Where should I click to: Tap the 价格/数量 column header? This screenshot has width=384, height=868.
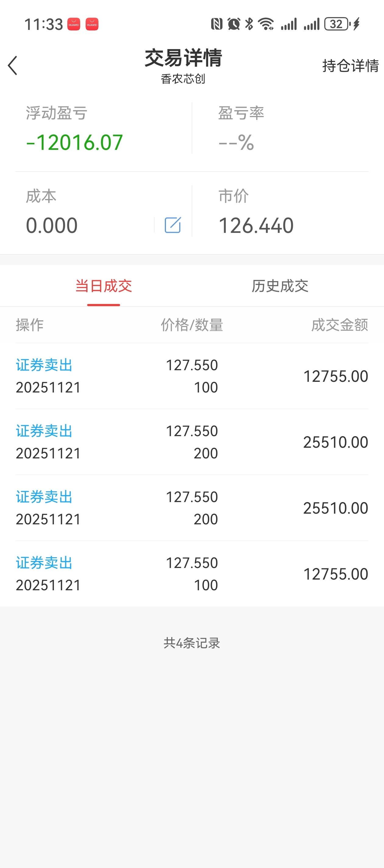click(x=192, y=325)
